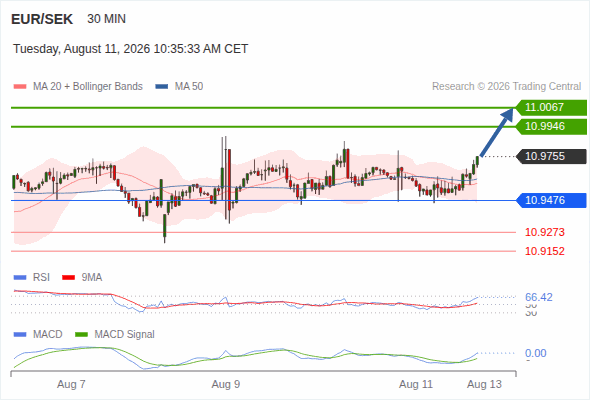Select the 10.9946 green resistance tag
590x400 pixels.
tap(551, 126)
